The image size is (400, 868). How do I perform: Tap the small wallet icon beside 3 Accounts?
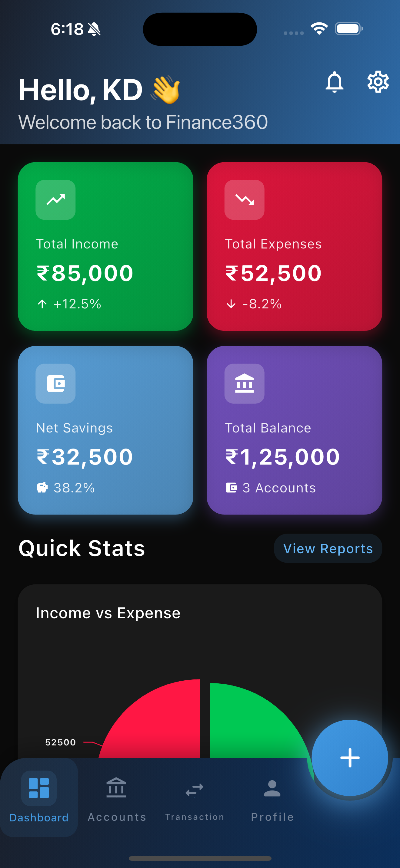click(231, 488)
